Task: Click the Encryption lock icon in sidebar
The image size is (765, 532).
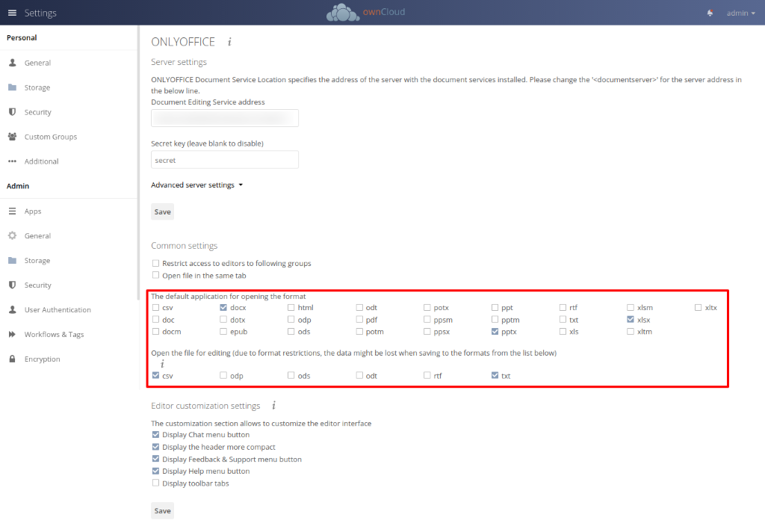Action: click(x=12, y=359)
